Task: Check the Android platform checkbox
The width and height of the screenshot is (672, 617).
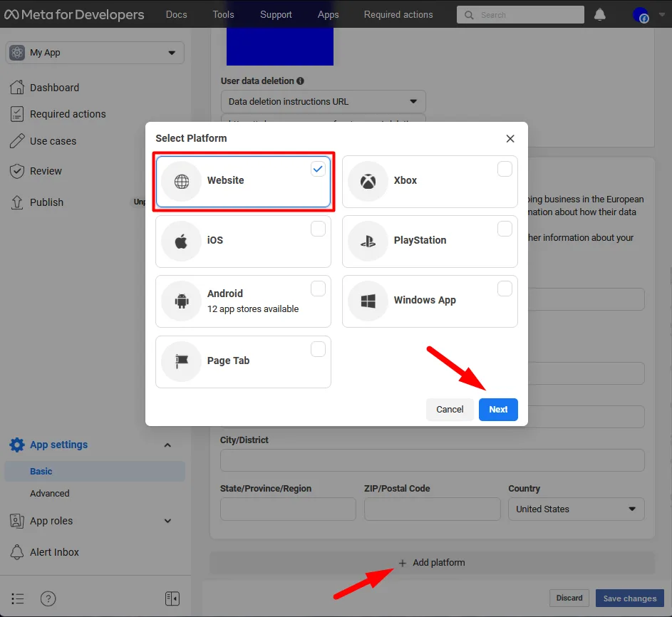Action: [318, 289]
